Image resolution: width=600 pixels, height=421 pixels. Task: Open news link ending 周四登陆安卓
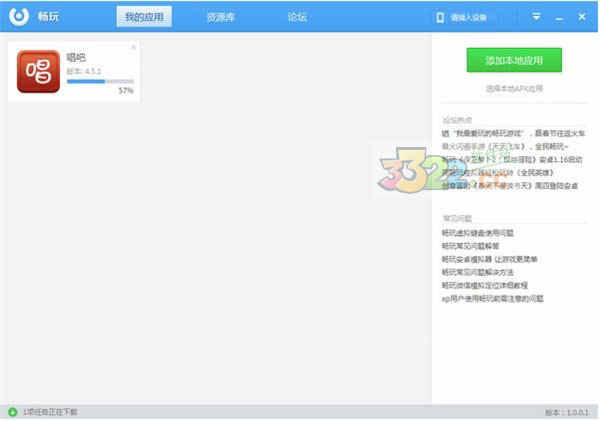point(510,186)
